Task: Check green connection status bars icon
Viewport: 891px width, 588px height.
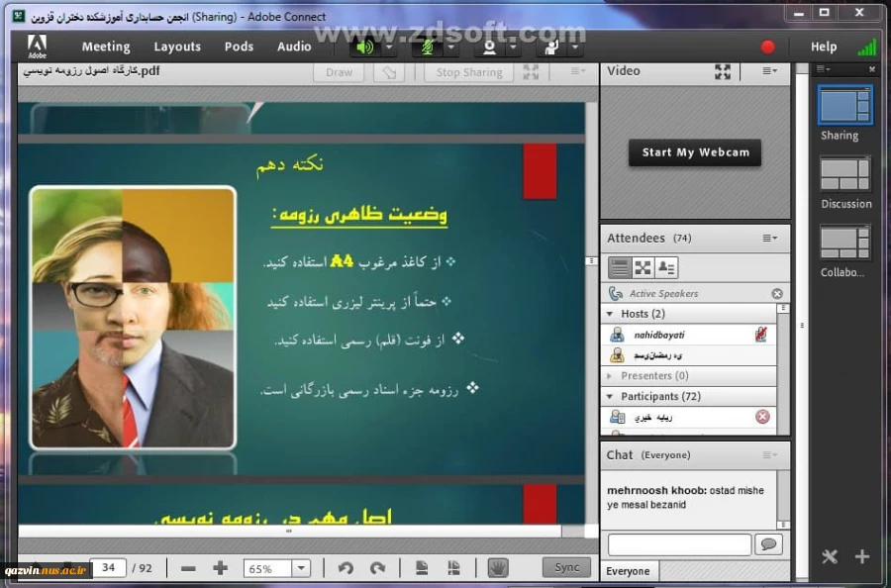Action: (866, 47)
